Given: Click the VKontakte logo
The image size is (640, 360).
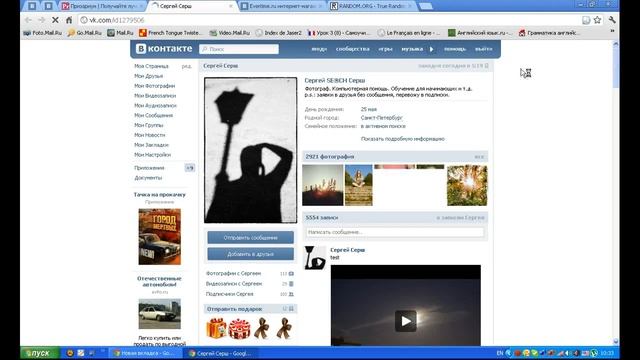Looking at the screenshot, I should click(x=164, y=49).
